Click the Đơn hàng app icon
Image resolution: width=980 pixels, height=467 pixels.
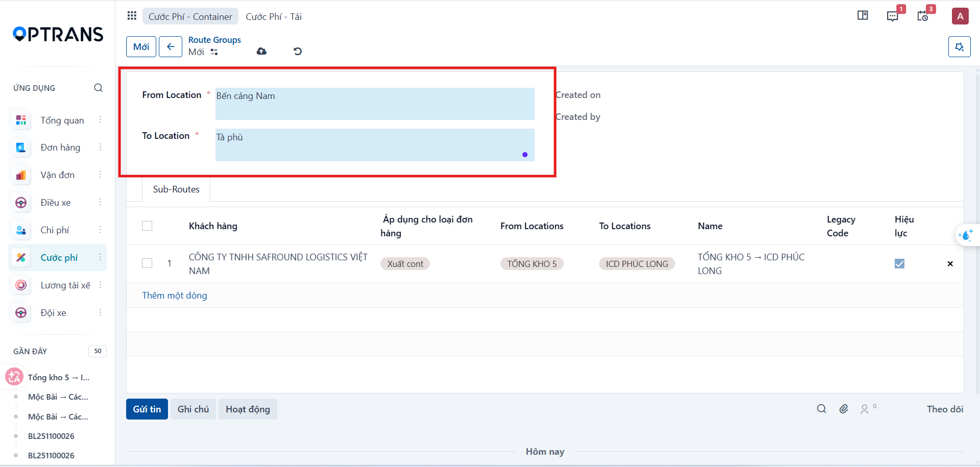(21, 148)
